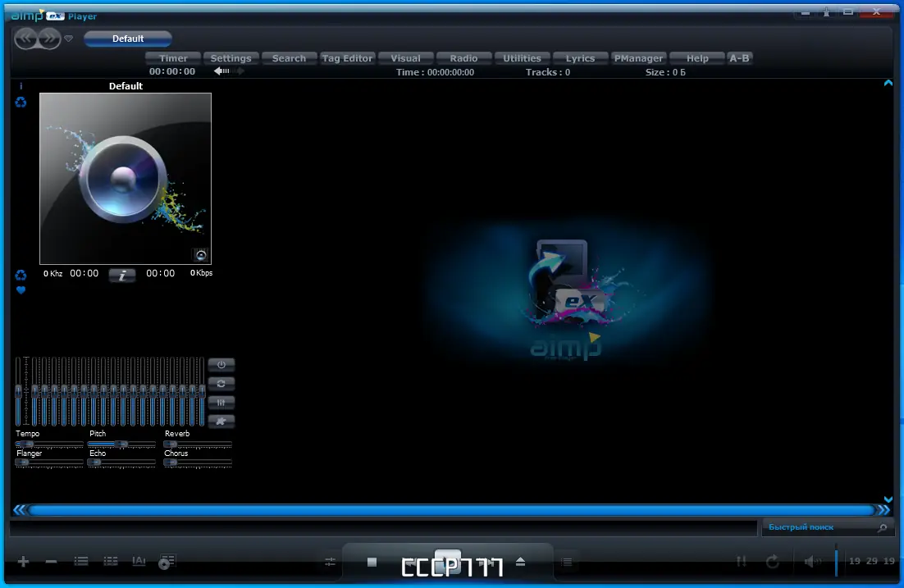Open PManager button
This screenshot has width=904, height=588.
click(x=638, y=58)
